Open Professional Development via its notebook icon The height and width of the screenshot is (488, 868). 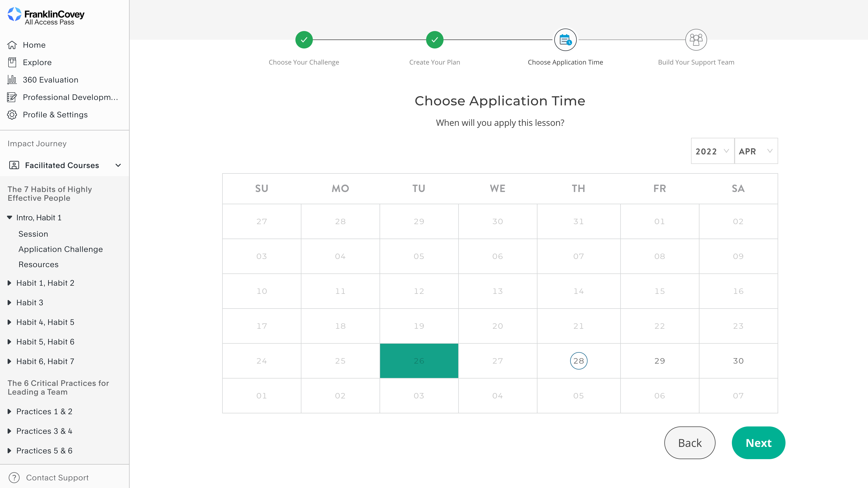[x=12, y=97]
